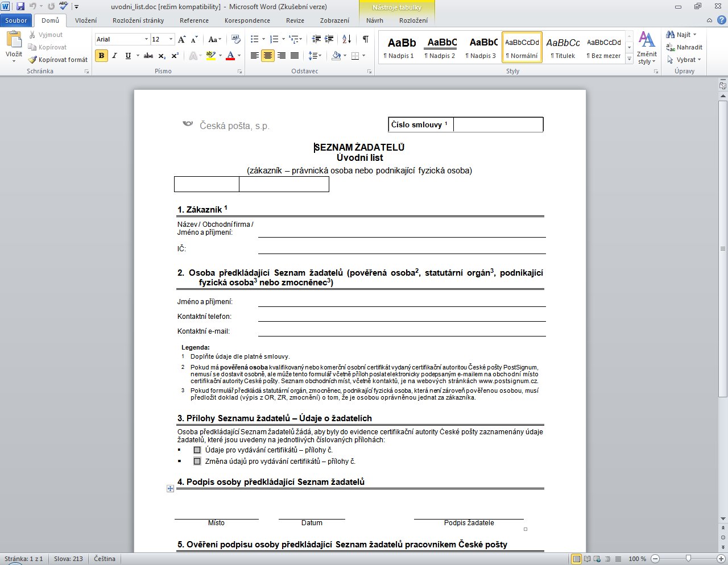
Task: Apply the Nadpis 1 style
Action: tap(399, 47)
